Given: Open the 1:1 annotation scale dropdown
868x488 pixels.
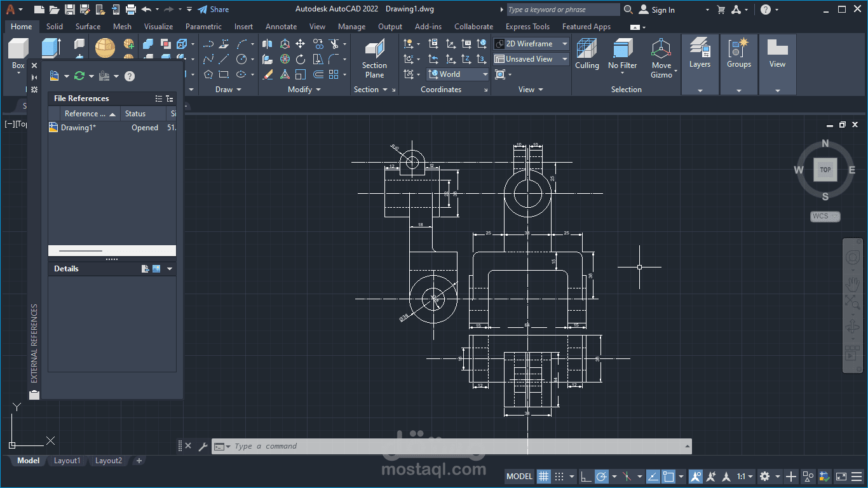Looking at the screenshot, I should pos(745,477).
